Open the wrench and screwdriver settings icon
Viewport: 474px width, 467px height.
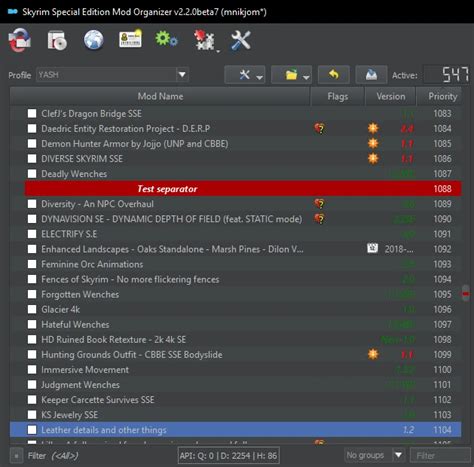click(x=241, y=40)
